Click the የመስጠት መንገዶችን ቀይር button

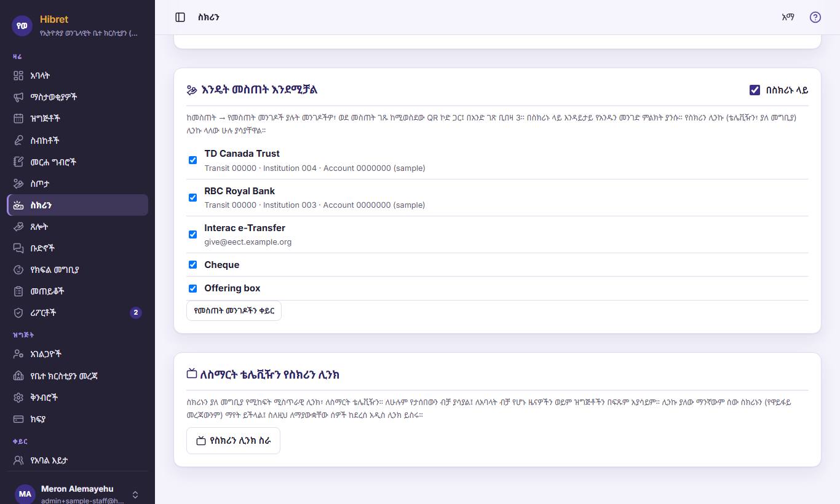[x=234, y=311]
